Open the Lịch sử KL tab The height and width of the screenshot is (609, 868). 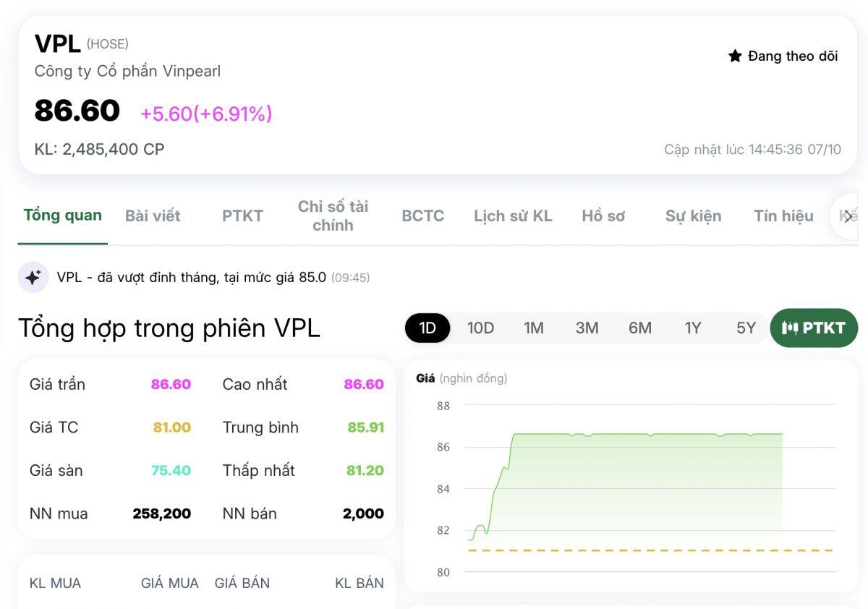click(513, 216)
